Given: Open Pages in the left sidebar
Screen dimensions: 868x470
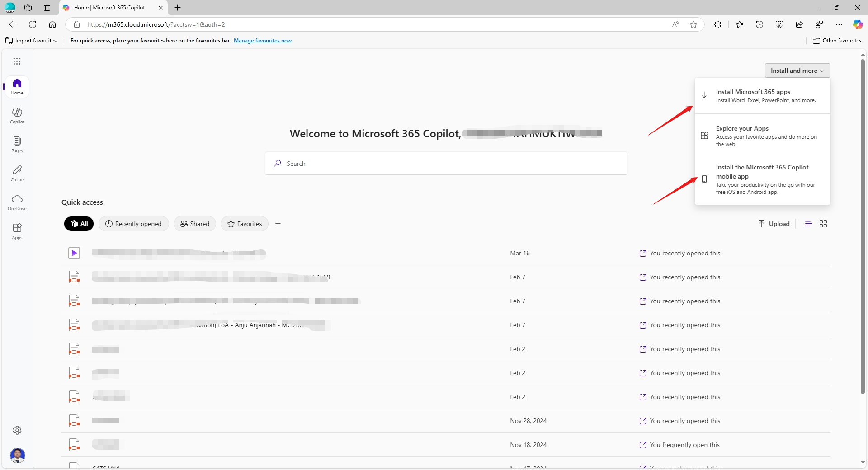Looking at the screenshot, I should (x=17, y=144).
